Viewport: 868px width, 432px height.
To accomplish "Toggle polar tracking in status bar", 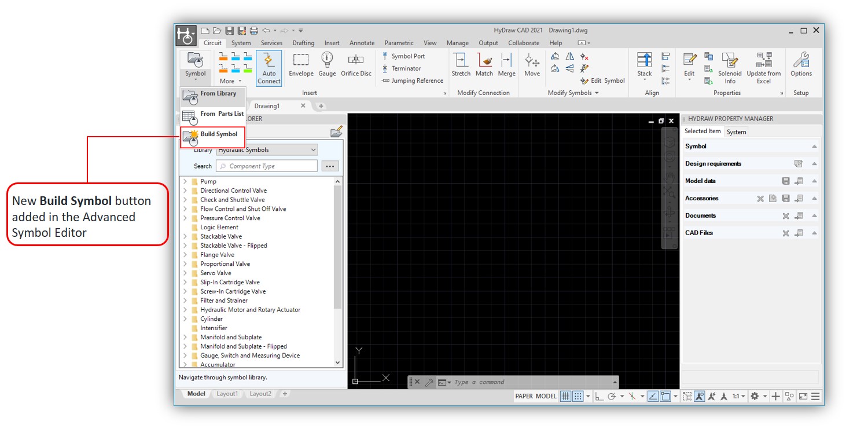I will 611,396.
